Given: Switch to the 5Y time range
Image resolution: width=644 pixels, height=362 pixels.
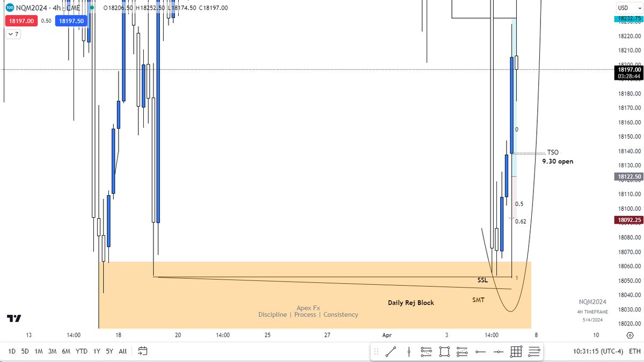Looking at the screenshot, I should click(x=109, y=351).
